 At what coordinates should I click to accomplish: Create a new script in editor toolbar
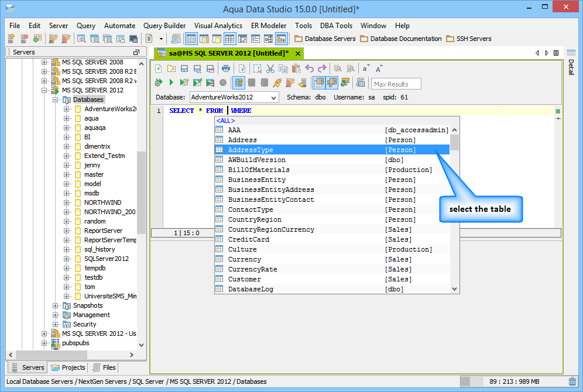159,68
